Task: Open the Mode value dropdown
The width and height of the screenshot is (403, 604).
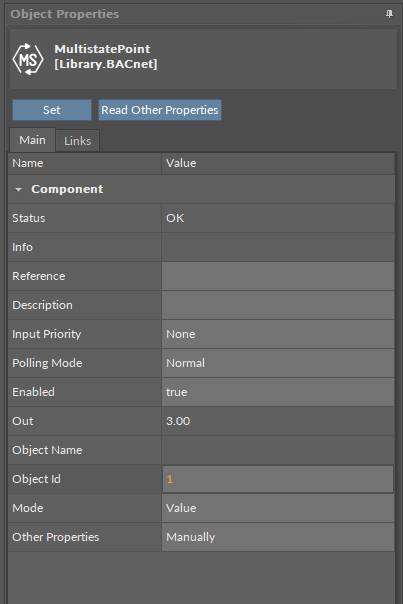Action: (278, 508)
